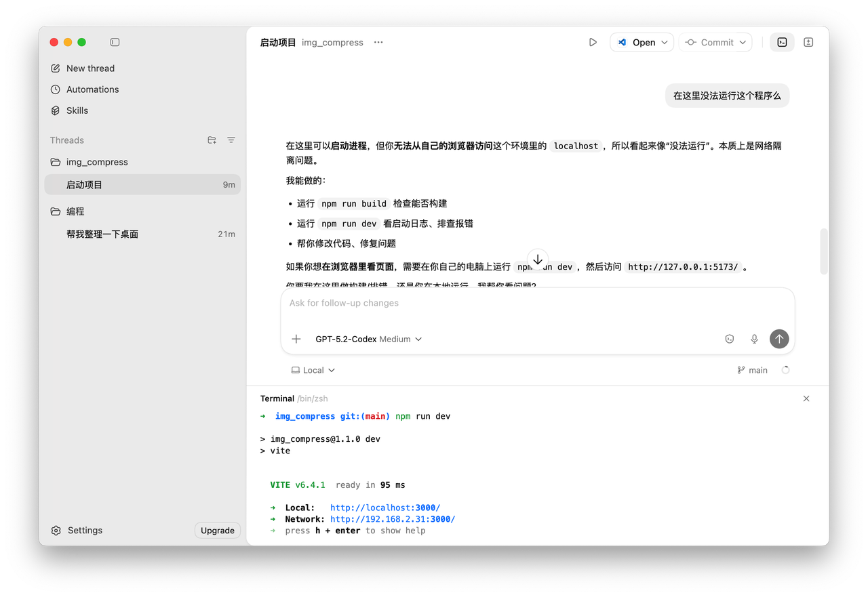Click the microphone dictation icon
This screenshot has height=597, width=868.
[x=754, y=339]
